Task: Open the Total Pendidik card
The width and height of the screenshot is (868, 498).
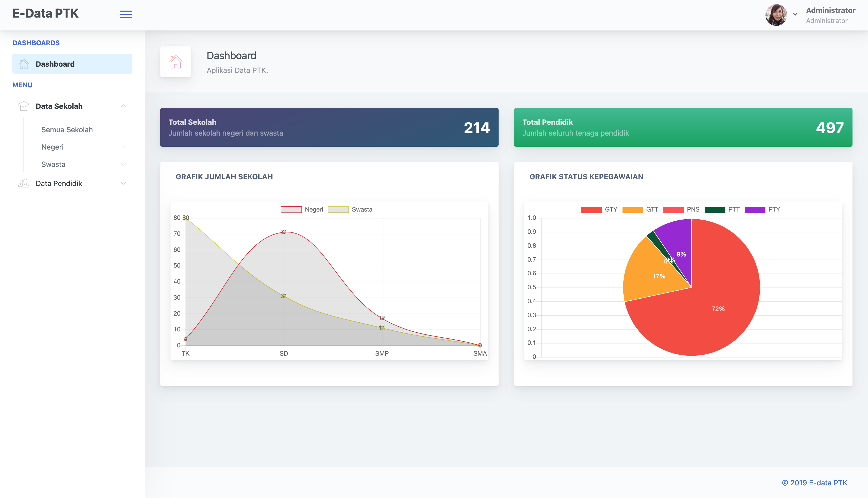Action: (683, 127)
